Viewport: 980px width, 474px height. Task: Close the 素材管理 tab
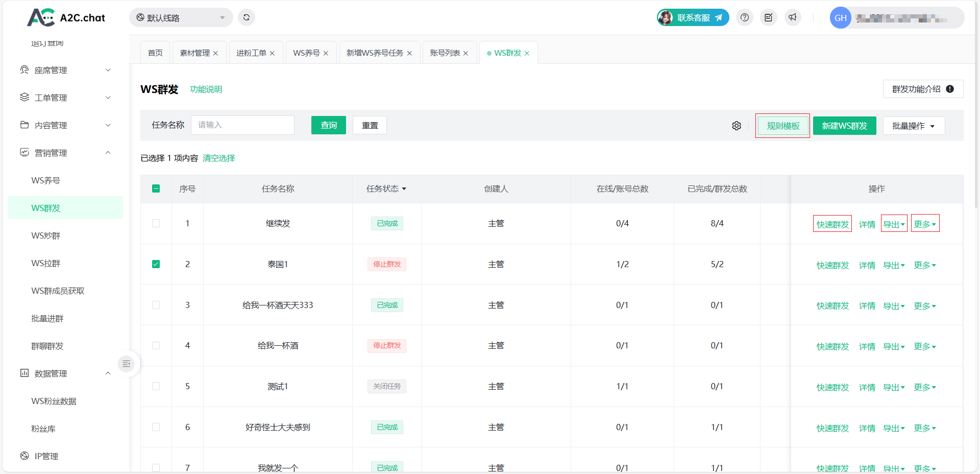216,53
